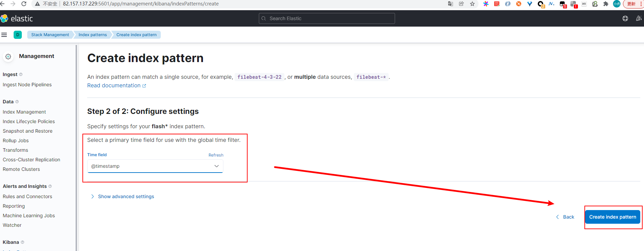Click the not-secure warning icon
Viewport: 644px width, 251px height.
pos(37,4)
